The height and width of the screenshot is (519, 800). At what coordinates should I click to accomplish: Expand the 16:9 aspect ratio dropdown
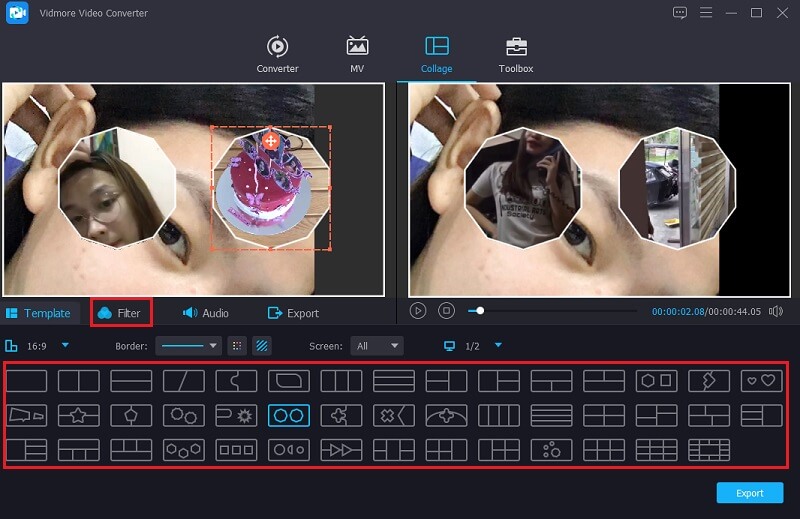click(65, 346)
